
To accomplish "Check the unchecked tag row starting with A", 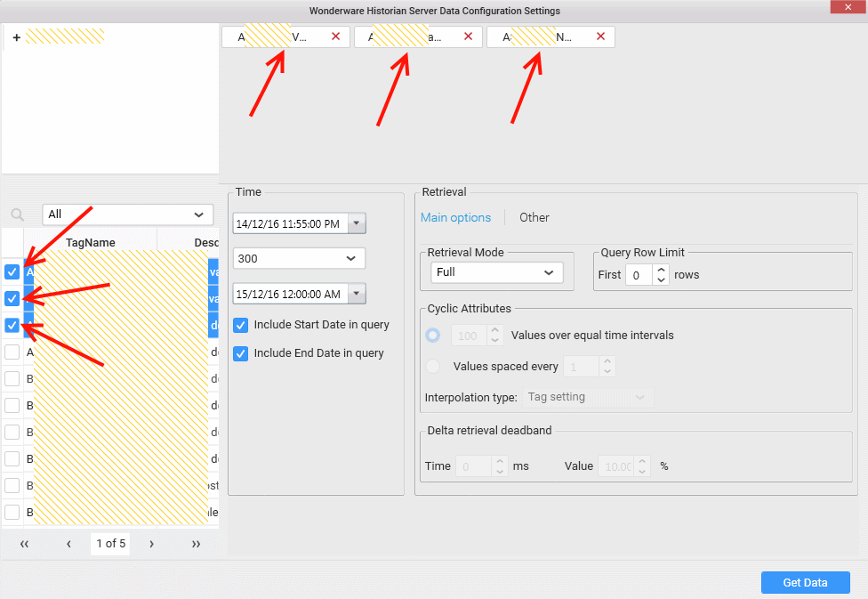I will coord(12,352).
